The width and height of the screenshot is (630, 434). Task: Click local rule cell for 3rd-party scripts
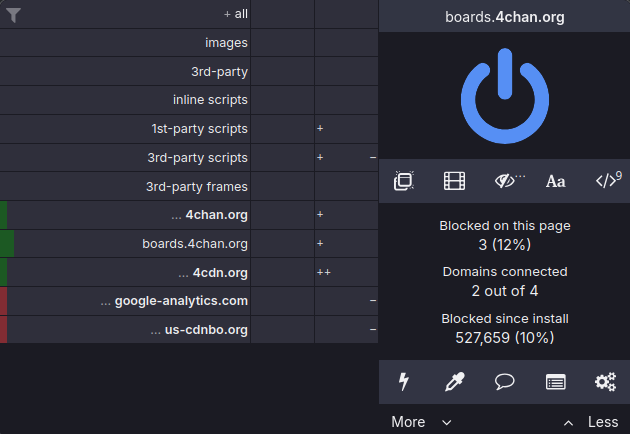(346, 158)
